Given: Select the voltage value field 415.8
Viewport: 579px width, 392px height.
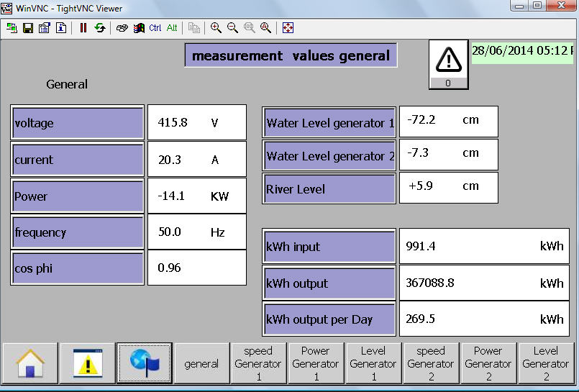Looking at the screenshot, I should pos(196,123).
